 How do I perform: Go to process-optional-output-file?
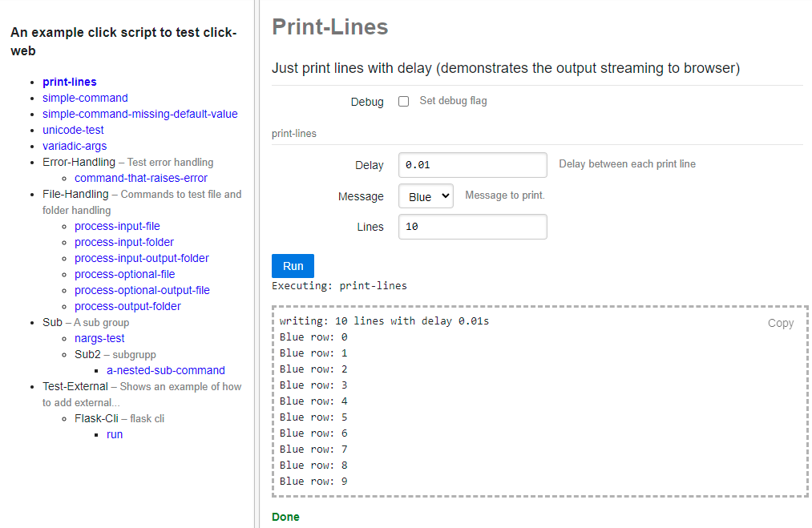[x=142, y=290]
